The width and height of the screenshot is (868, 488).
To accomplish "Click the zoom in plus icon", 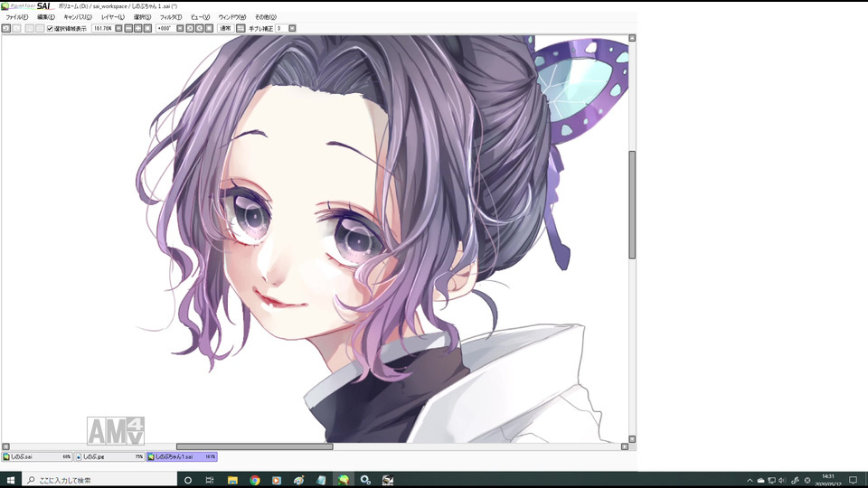I will (137, 28).
